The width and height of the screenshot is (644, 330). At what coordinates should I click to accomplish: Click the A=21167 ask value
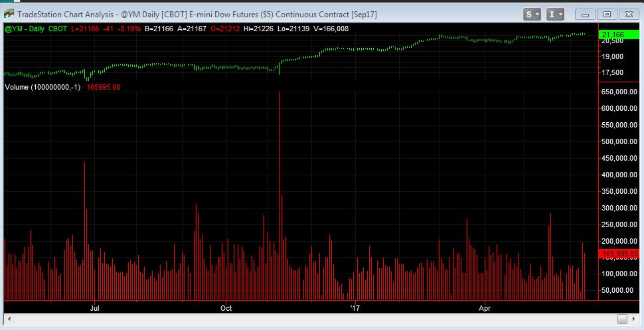(192, 29)
